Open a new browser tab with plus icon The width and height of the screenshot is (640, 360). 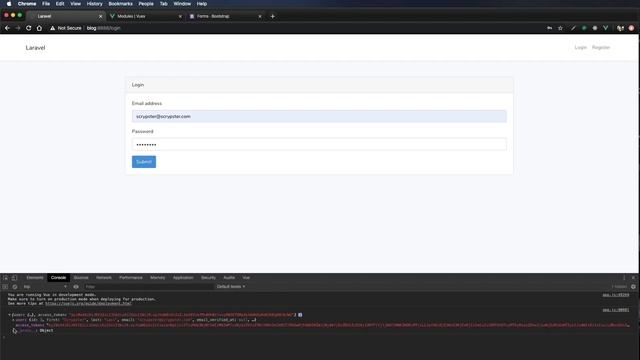pyautogui.click(x=273, y=16)
